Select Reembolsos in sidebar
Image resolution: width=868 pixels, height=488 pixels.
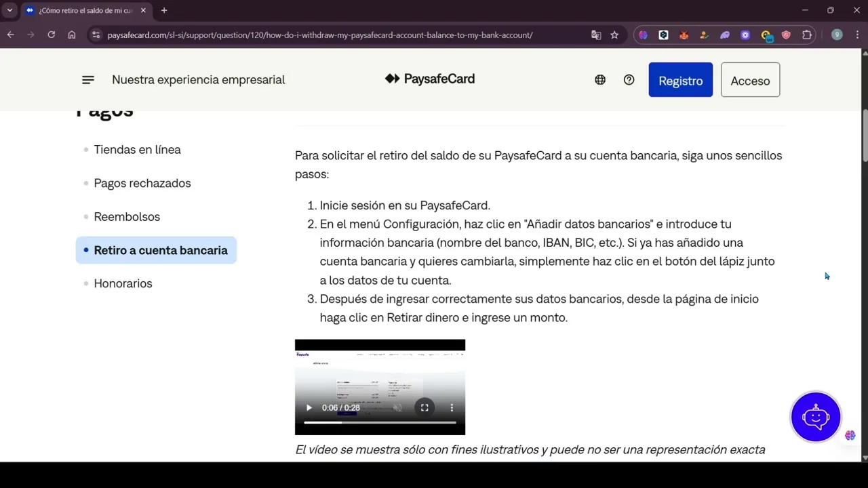click(127, 217)
